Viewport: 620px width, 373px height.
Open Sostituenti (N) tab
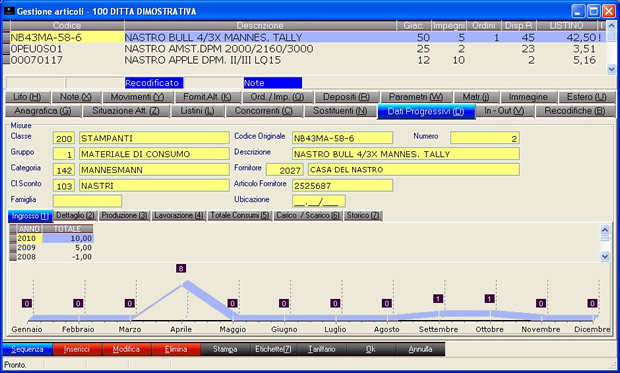(x=340, y=111)
